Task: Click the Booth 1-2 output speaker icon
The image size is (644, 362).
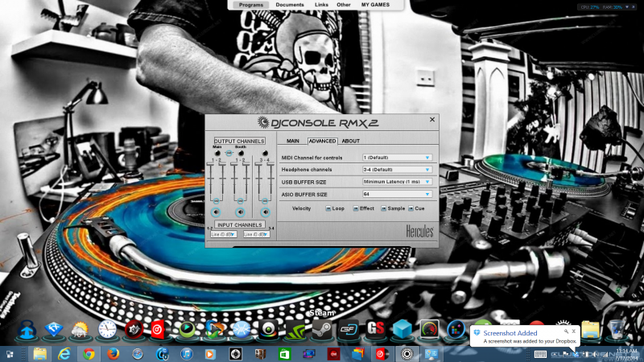Action: click(x=240, y=213)
